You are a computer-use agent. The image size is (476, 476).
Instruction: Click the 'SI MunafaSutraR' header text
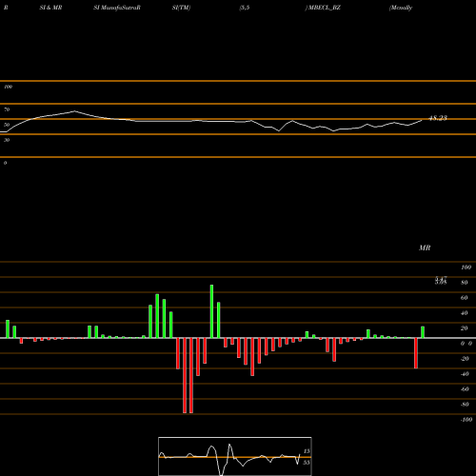point(117,8)
